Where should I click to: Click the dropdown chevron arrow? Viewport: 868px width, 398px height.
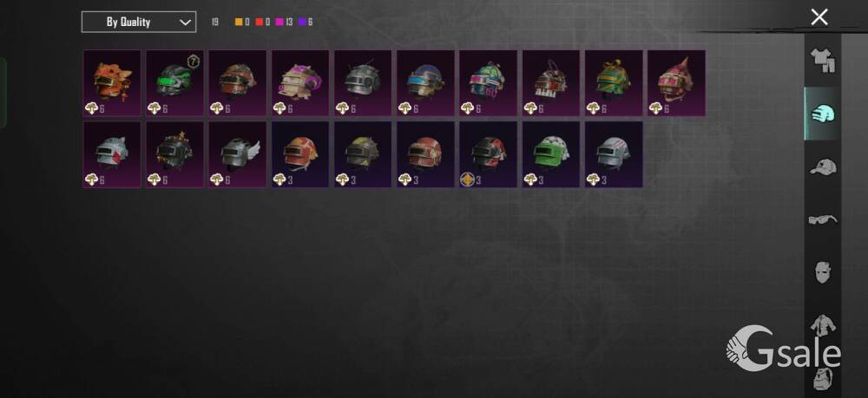[x=186, y=23]
